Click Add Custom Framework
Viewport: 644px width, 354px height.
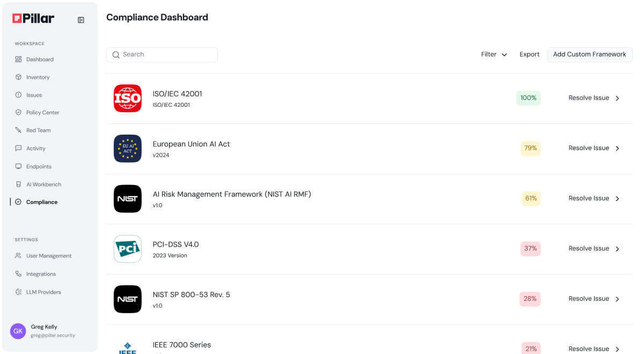coord(590,55)
